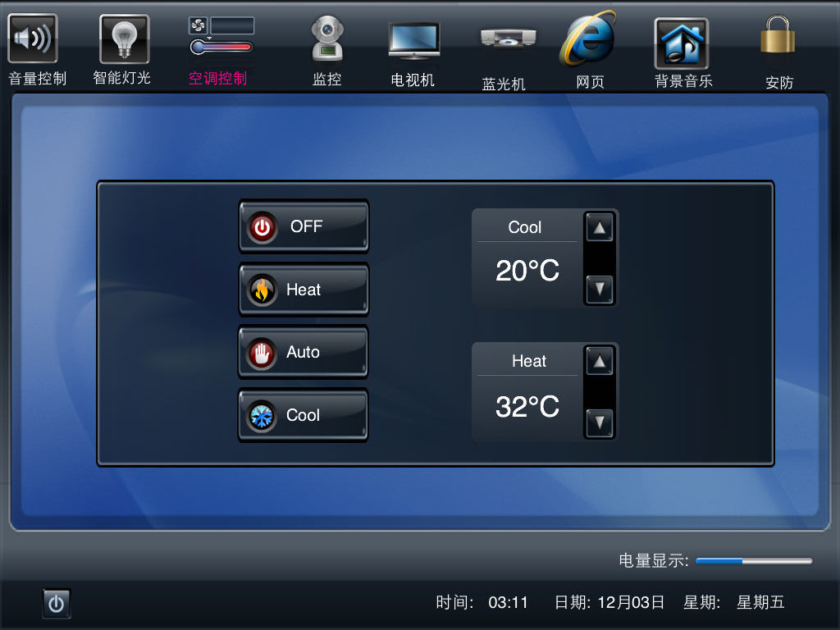Open the Blu-ray player icon
The width and height of the screenshot is (840, 630).
[x=507, y=38]
